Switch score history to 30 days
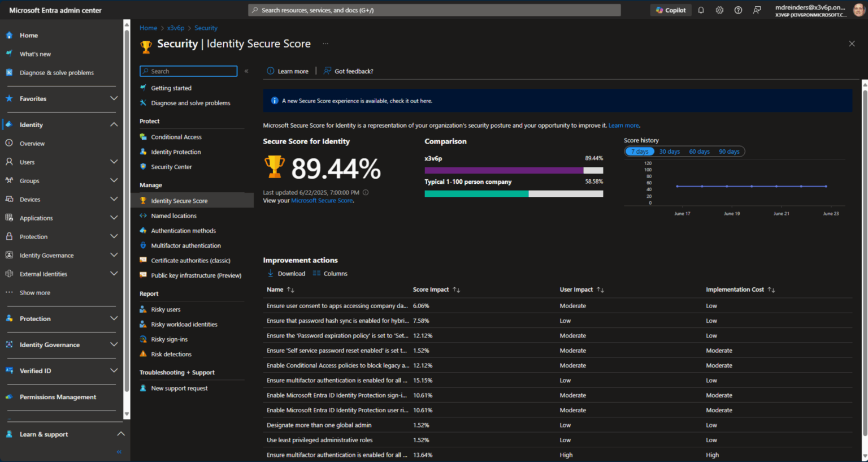The height and width of the screenshot is (462, 868). pyautogui.click(x=669, y=151)
